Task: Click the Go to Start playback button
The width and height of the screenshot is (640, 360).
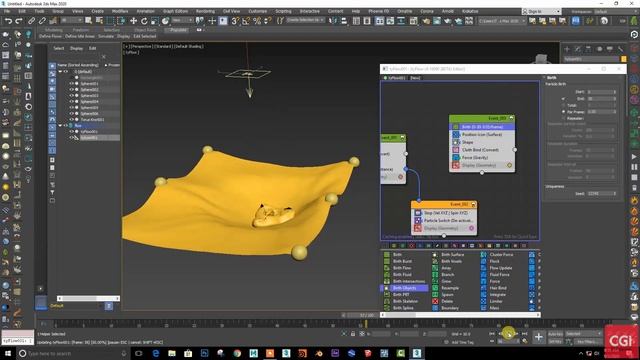Action: coord(492,334)
